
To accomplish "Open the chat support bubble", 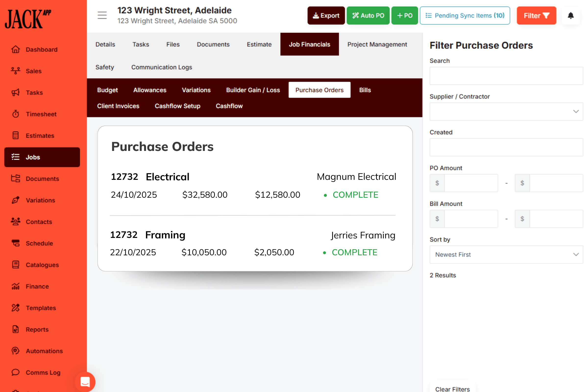I will coord(85,382).
